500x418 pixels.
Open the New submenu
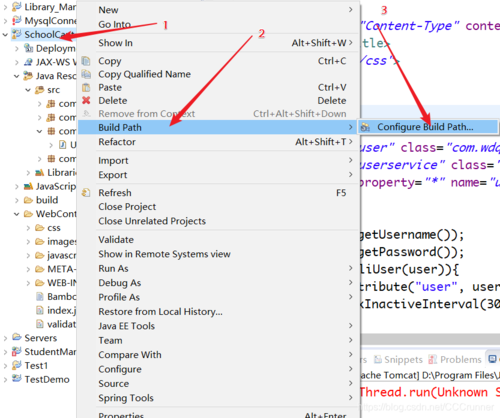click(x=219, y=10)
